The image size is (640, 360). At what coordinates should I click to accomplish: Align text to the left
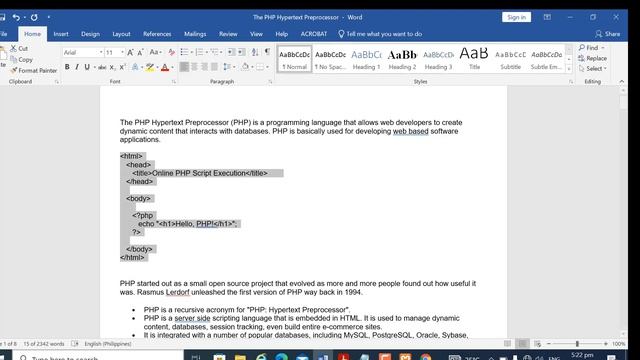click(x=184, y=67)
